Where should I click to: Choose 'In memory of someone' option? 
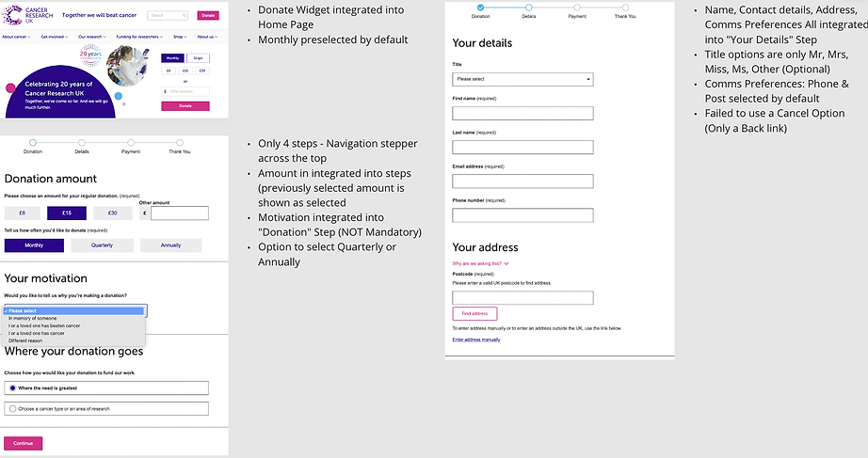74,319
